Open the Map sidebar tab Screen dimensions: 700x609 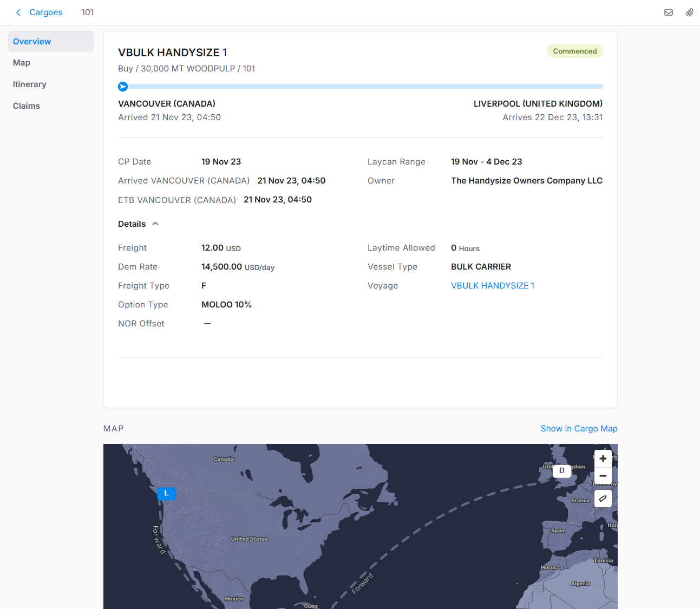tap(22, 63)
